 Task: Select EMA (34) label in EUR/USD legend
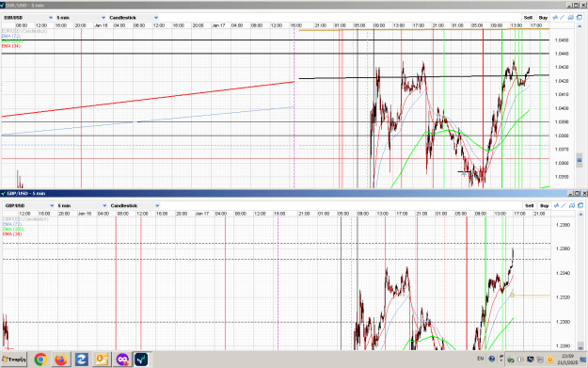(x=11, y=46)
